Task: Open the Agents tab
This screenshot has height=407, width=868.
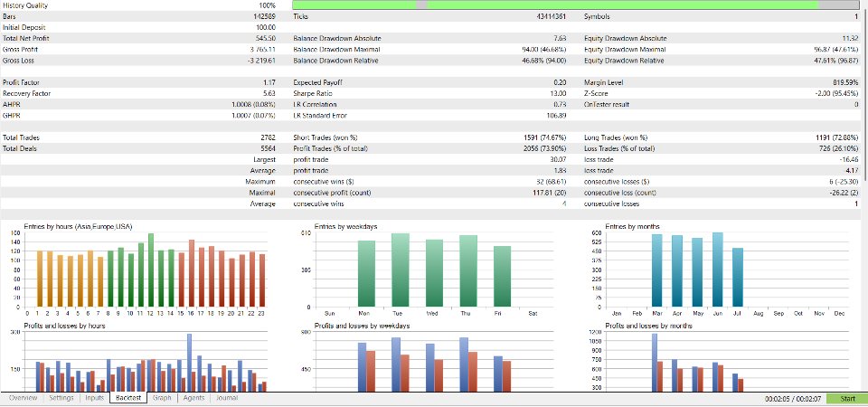Action: point(193,398)
